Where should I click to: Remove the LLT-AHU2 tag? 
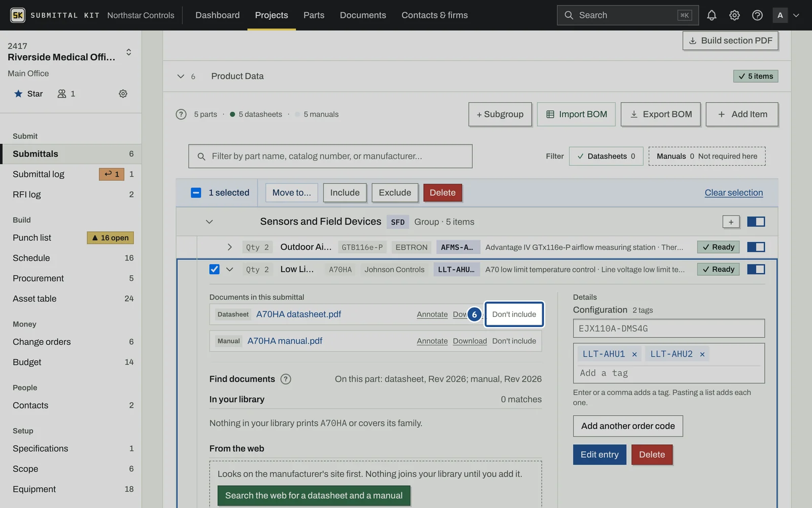(702, 354)
